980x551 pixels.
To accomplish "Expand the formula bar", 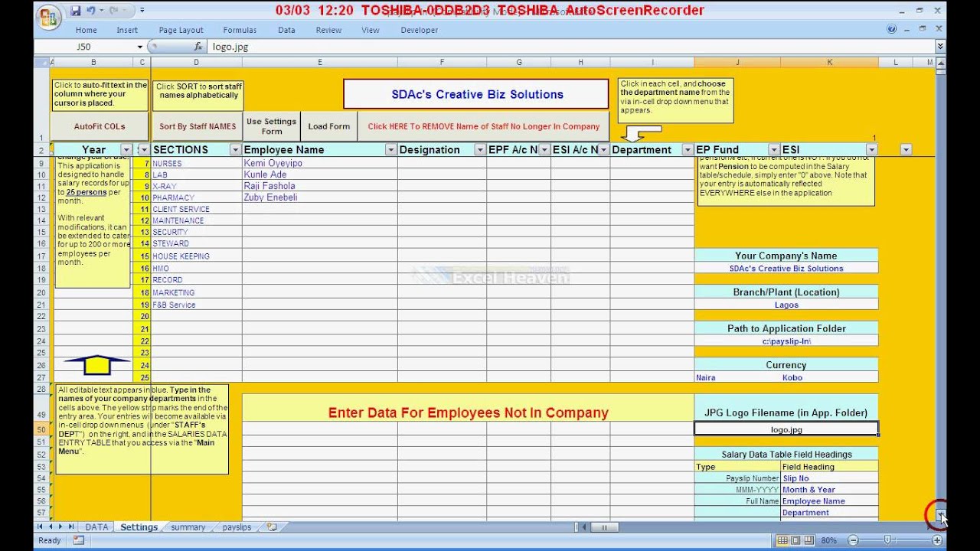I will click(x=941, y=47).
